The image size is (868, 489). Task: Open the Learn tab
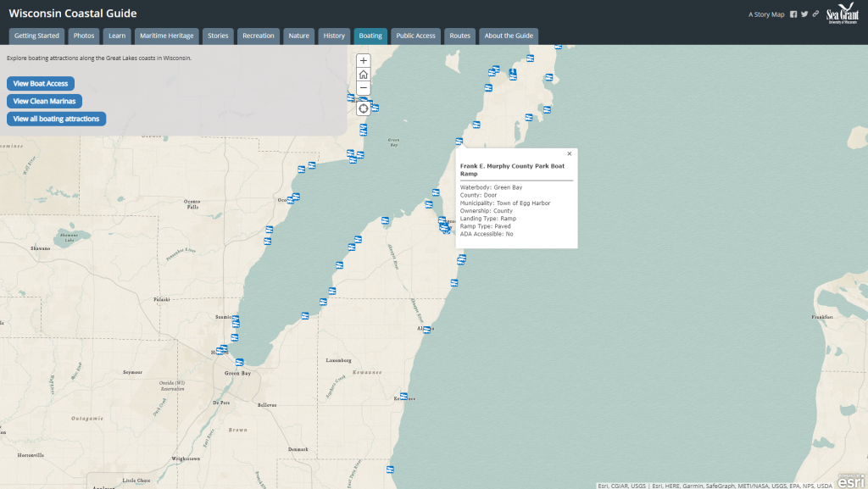coord(117,36)
